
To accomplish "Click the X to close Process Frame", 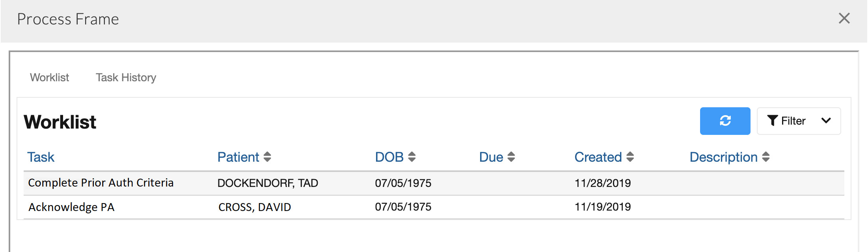I will pos(844,19).
